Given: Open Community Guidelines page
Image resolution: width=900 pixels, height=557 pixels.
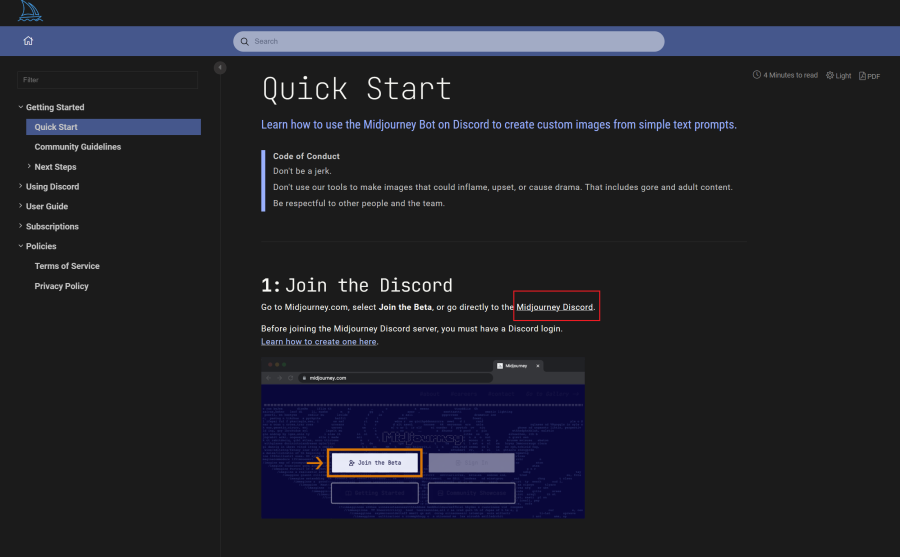Looking at the screenshot, I should 78,147.
